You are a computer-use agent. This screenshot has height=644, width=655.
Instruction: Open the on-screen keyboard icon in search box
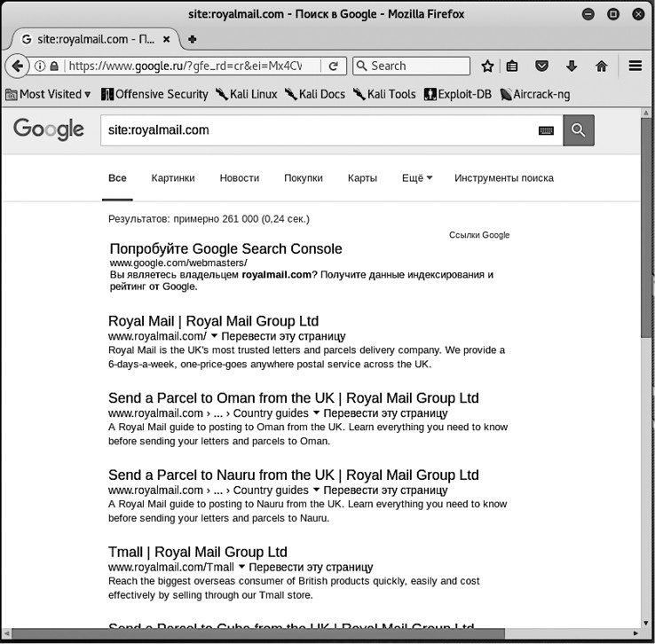[x=546, y=130]
